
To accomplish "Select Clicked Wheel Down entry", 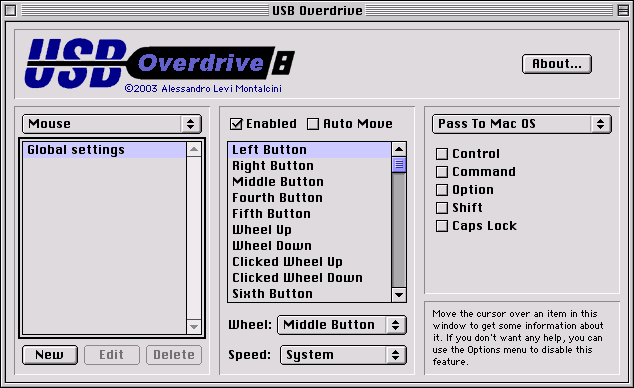I will coord(310,278).
